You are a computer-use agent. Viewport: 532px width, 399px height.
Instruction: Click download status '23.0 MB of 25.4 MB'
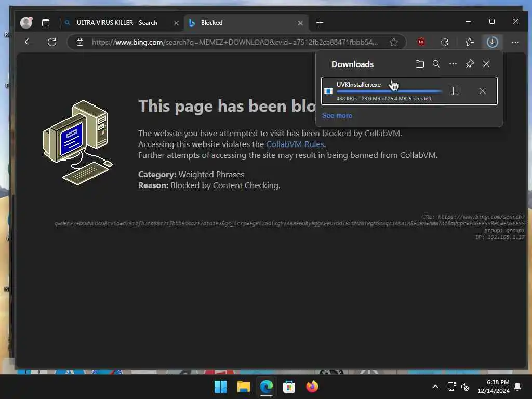pos(384,98)
